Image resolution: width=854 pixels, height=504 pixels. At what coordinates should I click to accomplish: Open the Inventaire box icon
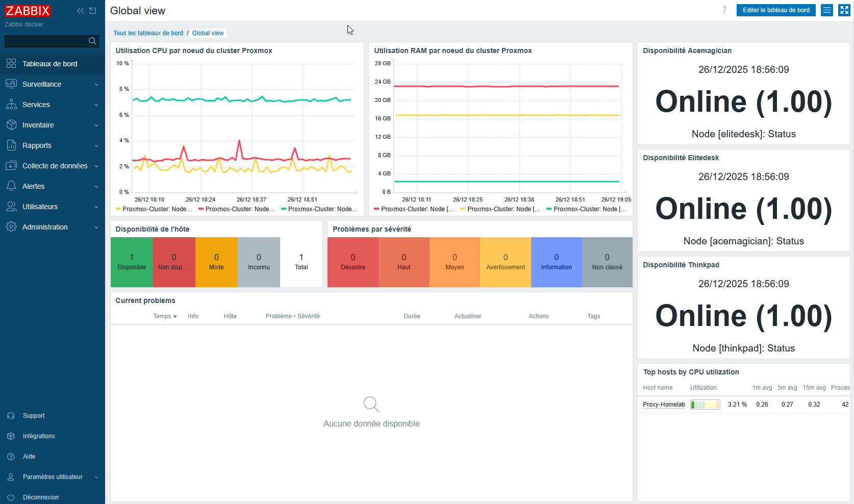click(x=11, y=124)
